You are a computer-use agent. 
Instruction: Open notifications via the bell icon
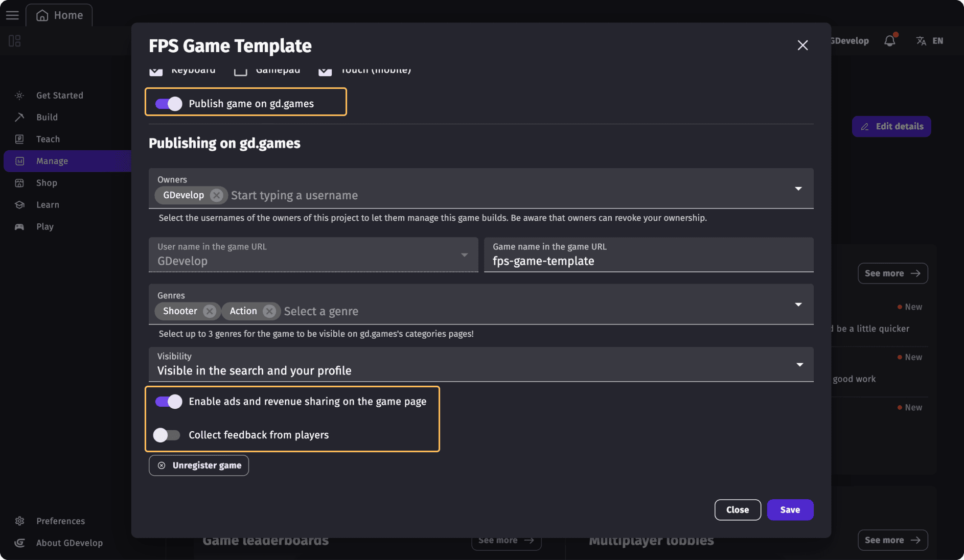(x=890, y=40)
